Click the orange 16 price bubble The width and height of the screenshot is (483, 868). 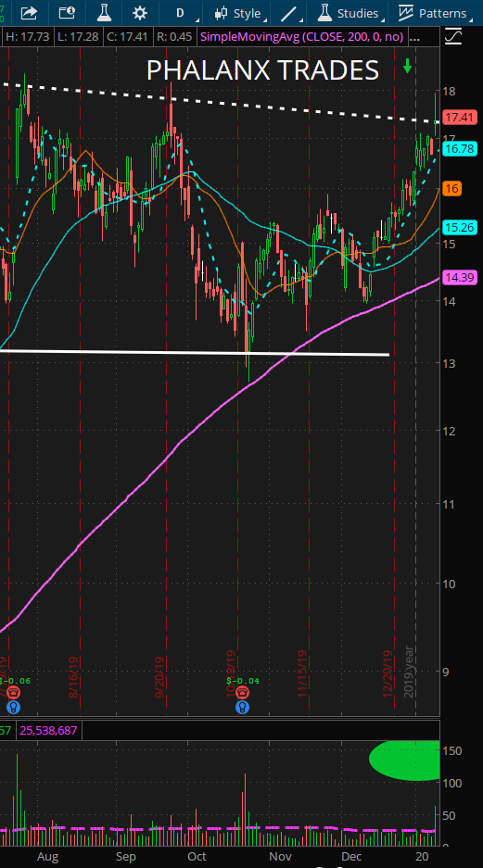(453, 189)
